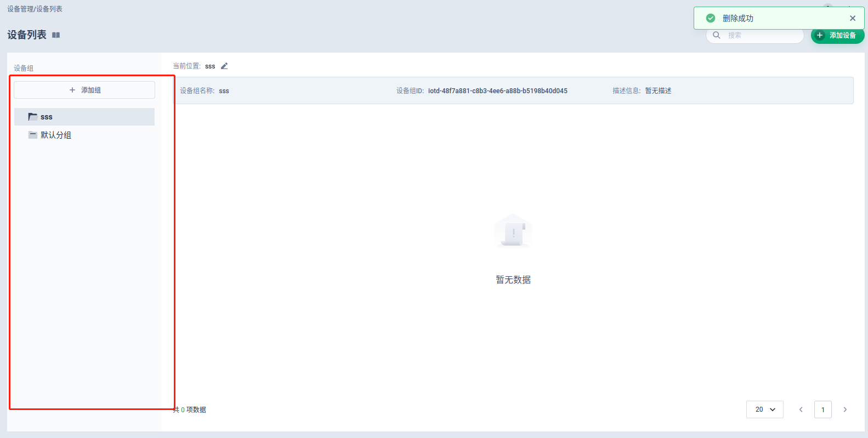Viewport: 868px width, 438px height.
Task: Click the book icon beside 设备列表 title
Action: tap(56, 35)
